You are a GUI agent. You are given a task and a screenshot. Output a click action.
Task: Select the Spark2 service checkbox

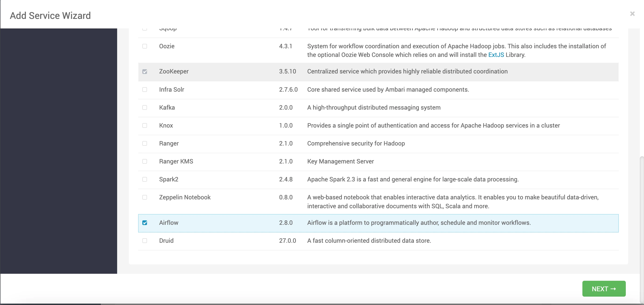pos(145,179)
